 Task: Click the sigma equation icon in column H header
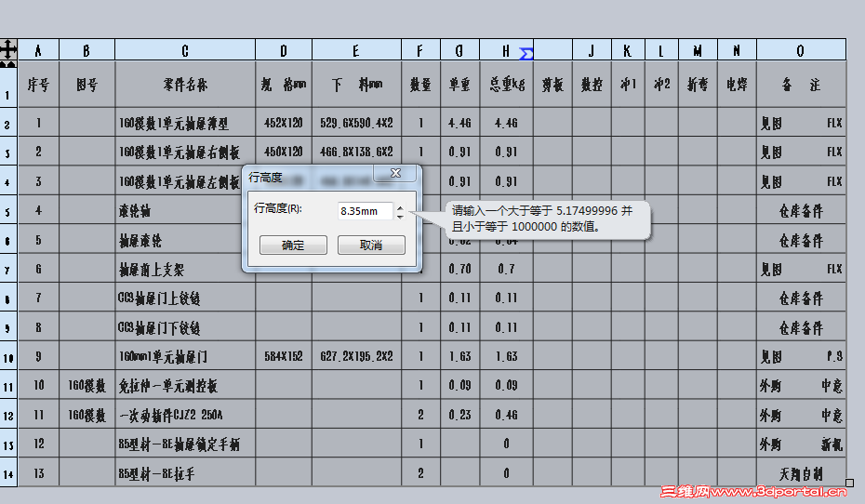coord(526,54)
